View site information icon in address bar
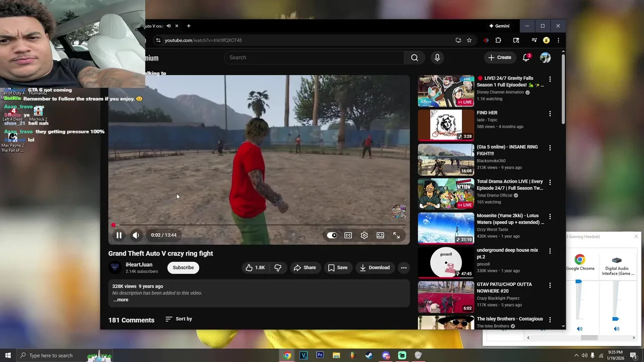 coord(158,40)
